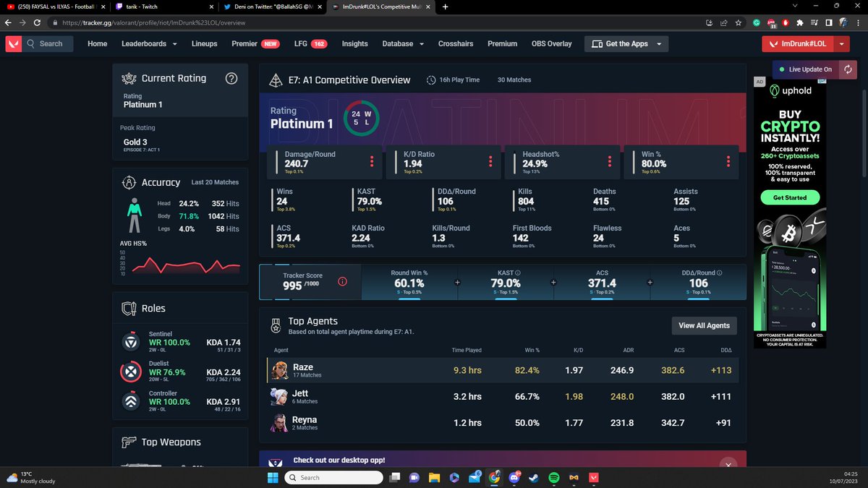Click the Duelist role icon
Viewport: 868px width, 488px height.
point(131,372)
